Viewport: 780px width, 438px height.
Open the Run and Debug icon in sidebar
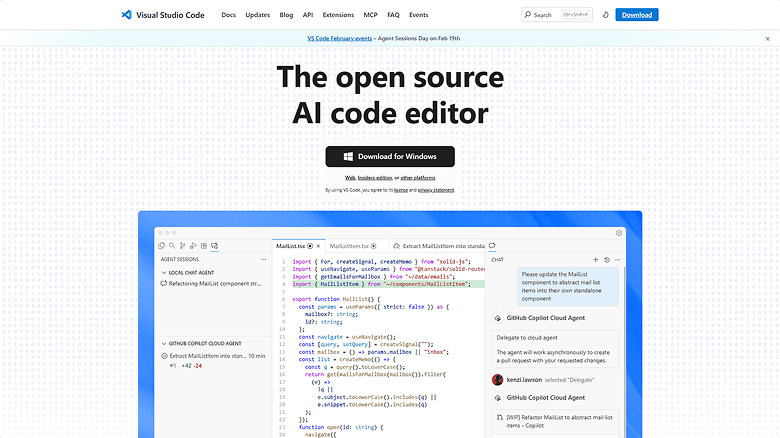point(193,246)
